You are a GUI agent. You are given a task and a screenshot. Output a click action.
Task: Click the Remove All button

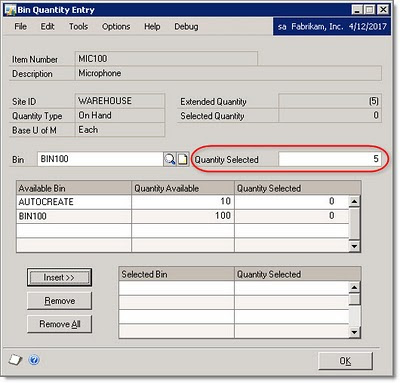[x=59, y=324]
